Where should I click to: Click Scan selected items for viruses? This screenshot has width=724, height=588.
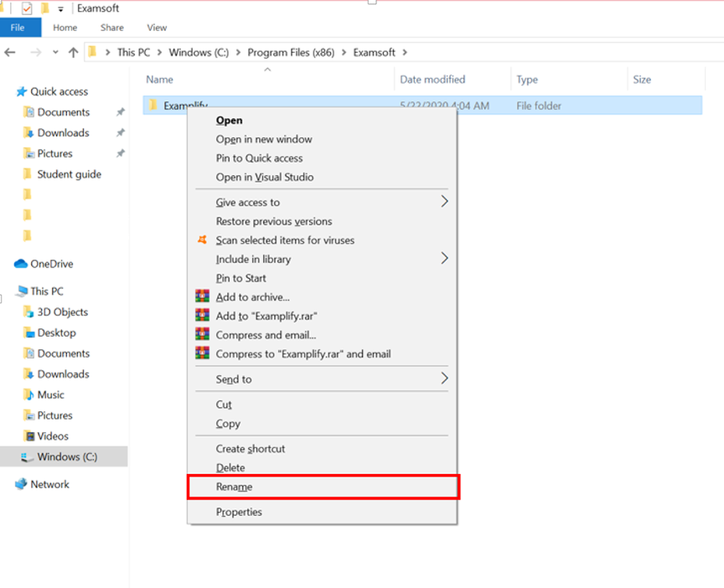click(x=322, y=240)
